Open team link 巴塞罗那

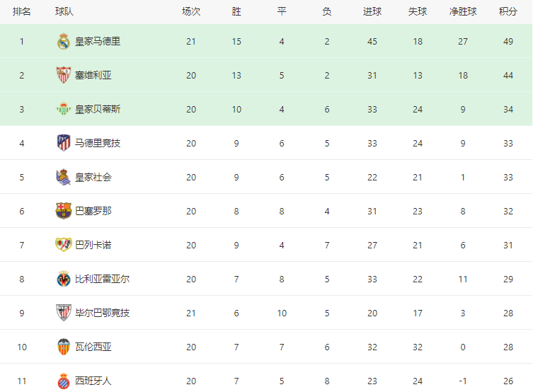(x=93, y=211)
